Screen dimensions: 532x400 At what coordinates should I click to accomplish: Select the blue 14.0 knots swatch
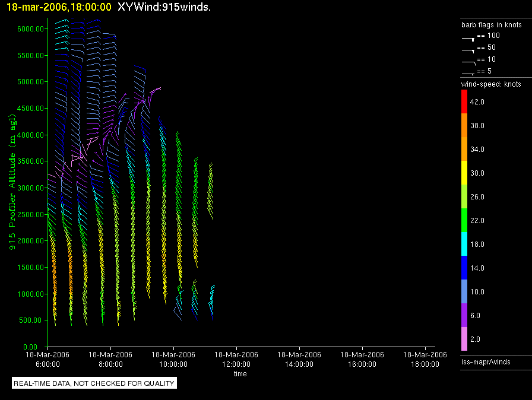(464, 268)
